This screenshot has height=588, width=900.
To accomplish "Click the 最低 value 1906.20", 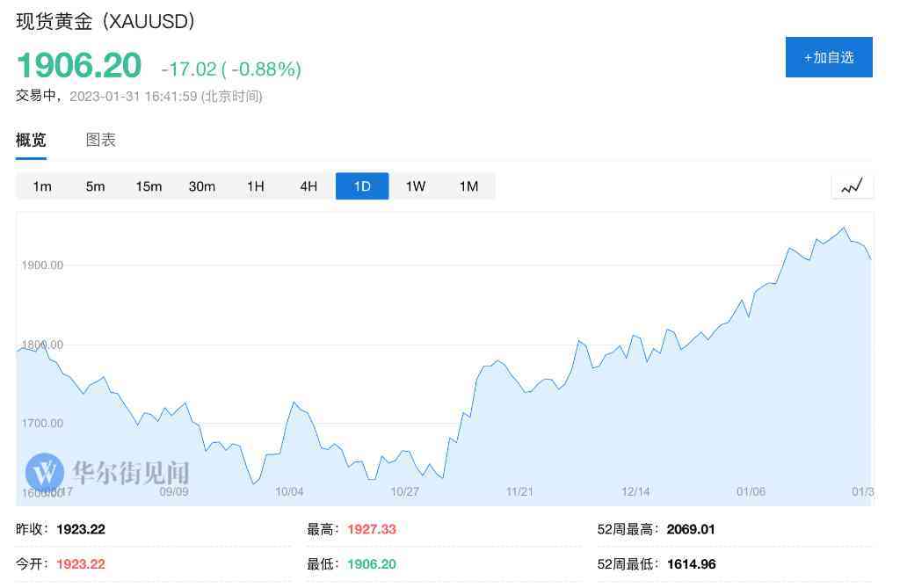I will 370,563.
